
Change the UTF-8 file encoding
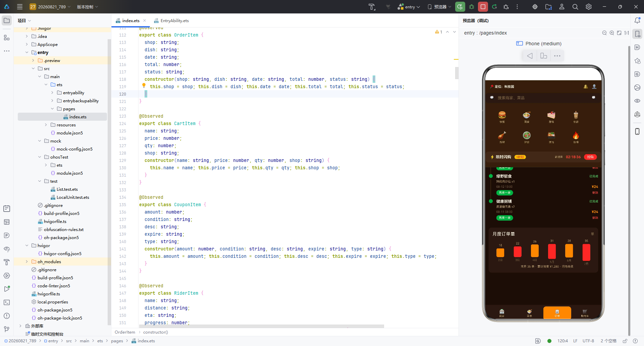pyautogui.click(x=588, y=341)
